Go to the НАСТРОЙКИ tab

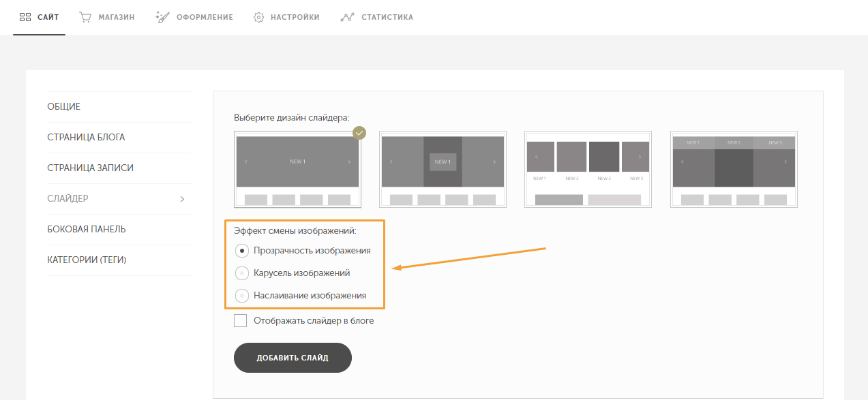pyautogui.click(x=286, y=17)
